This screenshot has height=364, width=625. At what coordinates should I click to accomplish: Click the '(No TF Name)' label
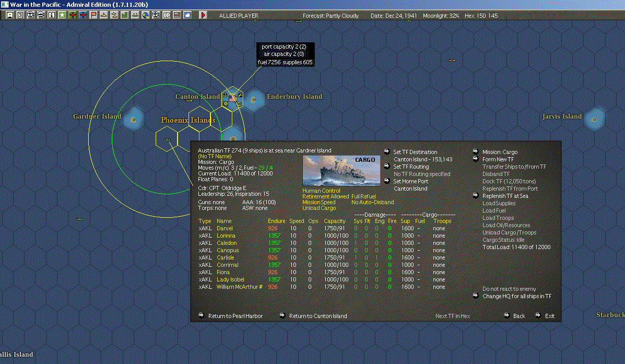point(215,156)
